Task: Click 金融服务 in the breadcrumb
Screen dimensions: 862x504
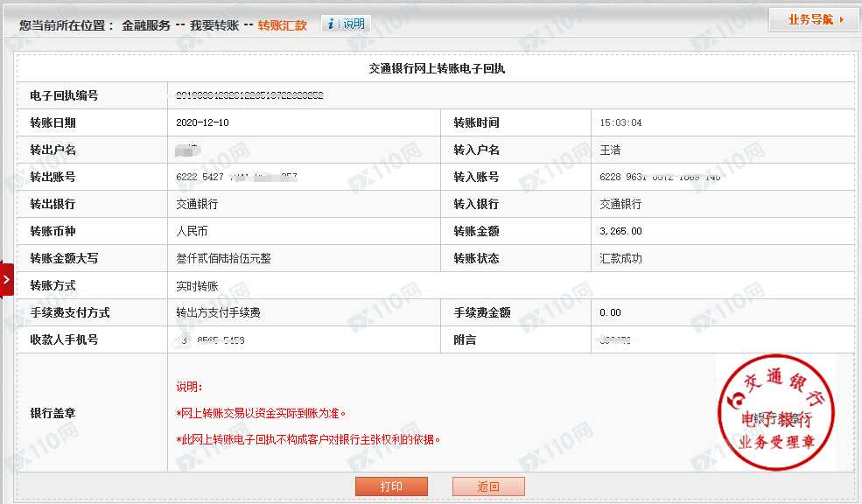Action: click(146, 26)
